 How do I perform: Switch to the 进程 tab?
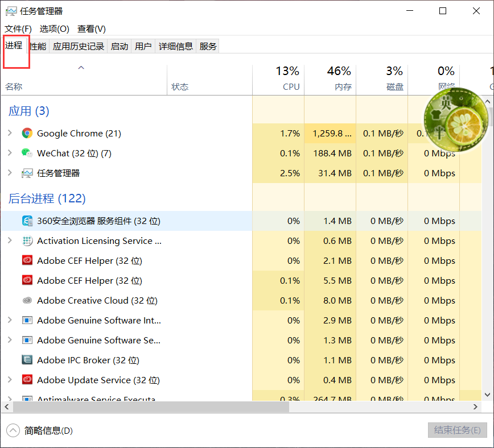(x=14, y=45)
